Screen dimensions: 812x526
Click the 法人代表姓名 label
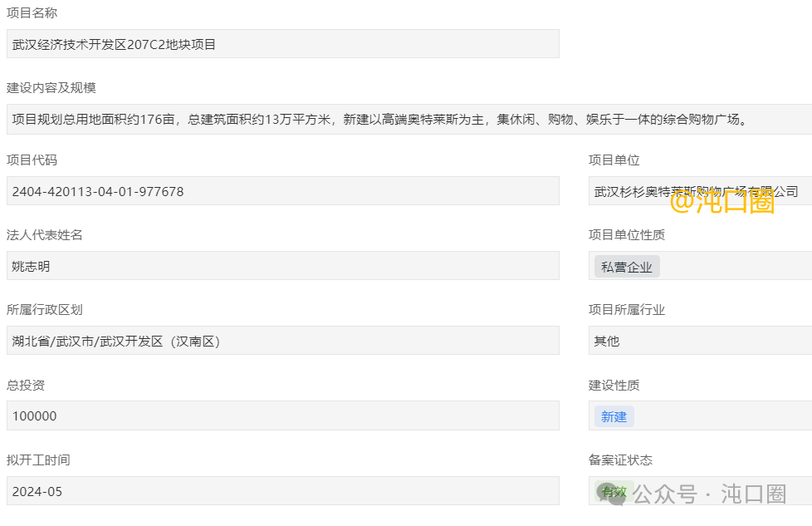coord(45,235)
